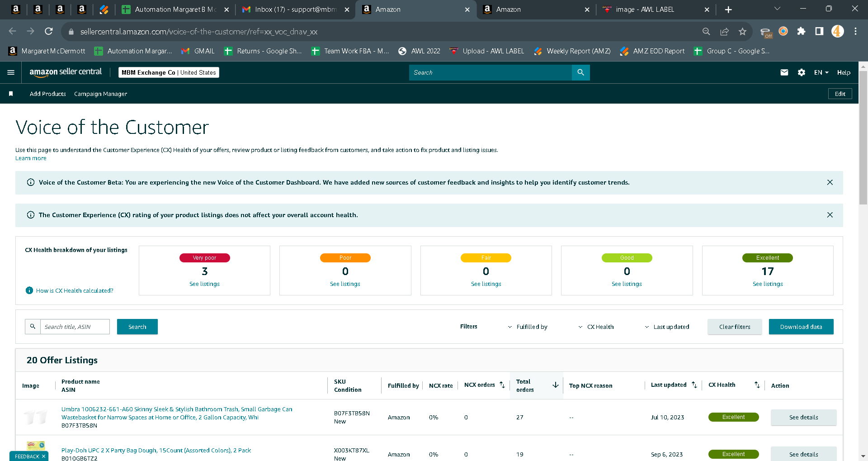868x461 pixels.
Task: Open Campaign Manager menu item
Action: [100, 94]
